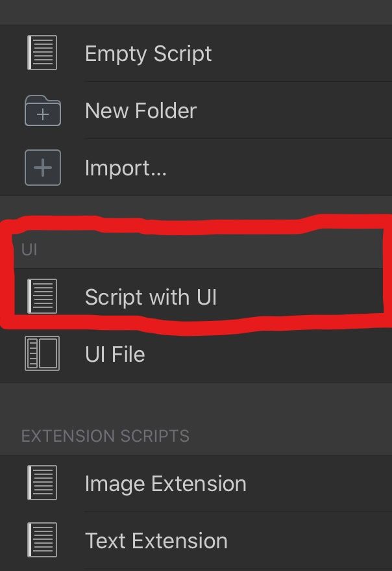Click the Text Extension script icon
Viewport: 392px width, 571px height.
[42, 540]
